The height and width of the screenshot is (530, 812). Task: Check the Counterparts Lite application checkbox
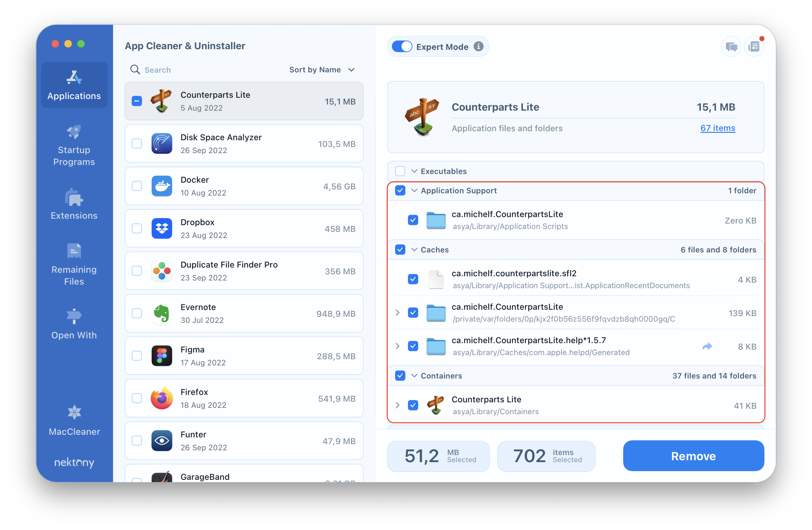[137, 101]
